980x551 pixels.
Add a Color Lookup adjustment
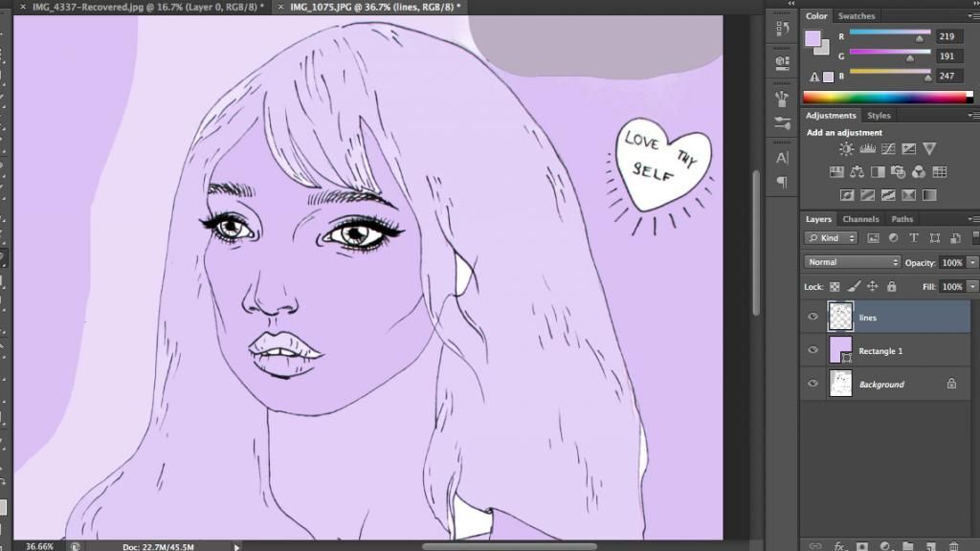tap(940, 172)
